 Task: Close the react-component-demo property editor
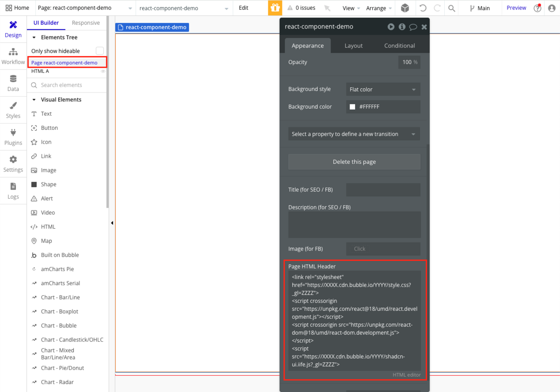coord(424,27)
